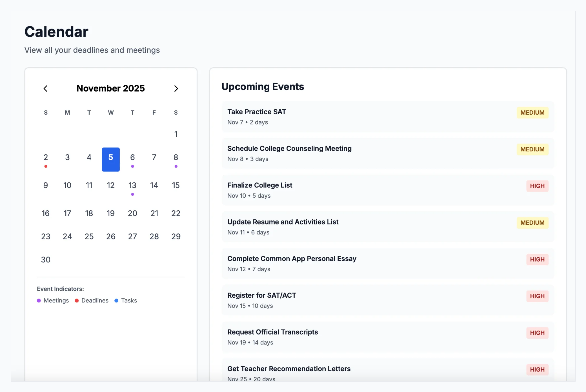Select November 15 on the calendar
Image resolution: width=586 pixels, height=392 pixels.
(x=176, y=185)
